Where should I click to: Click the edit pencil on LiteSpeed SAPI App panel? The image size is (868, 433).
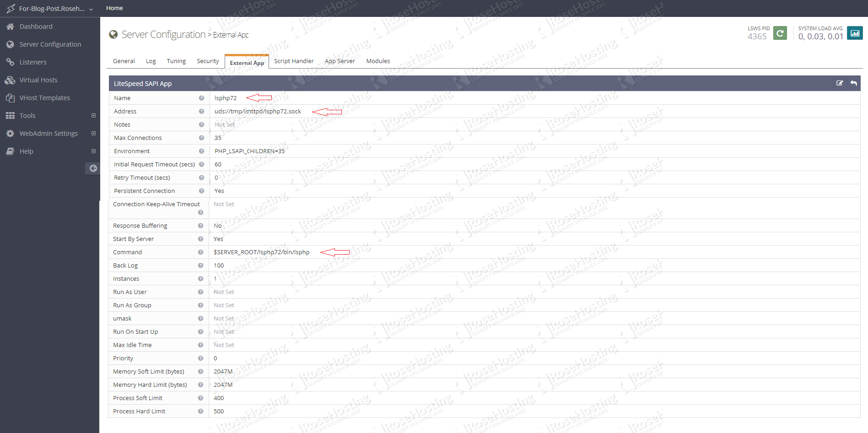[x=840, y=83]
